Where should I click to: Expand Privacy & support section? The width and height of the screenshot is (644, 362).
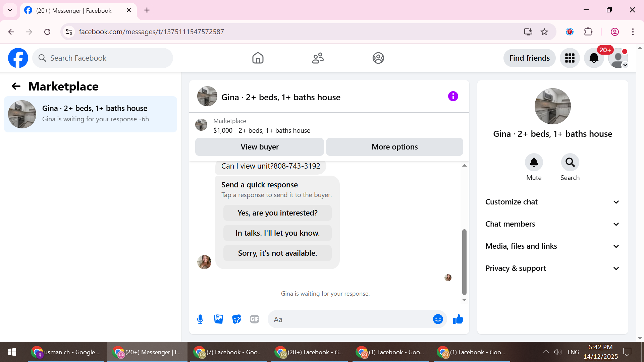point(552,268)
